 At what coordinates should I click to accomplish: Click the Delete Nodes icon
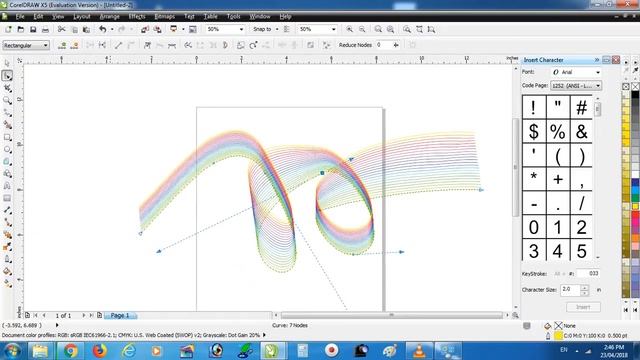click(x=74, y=45)
